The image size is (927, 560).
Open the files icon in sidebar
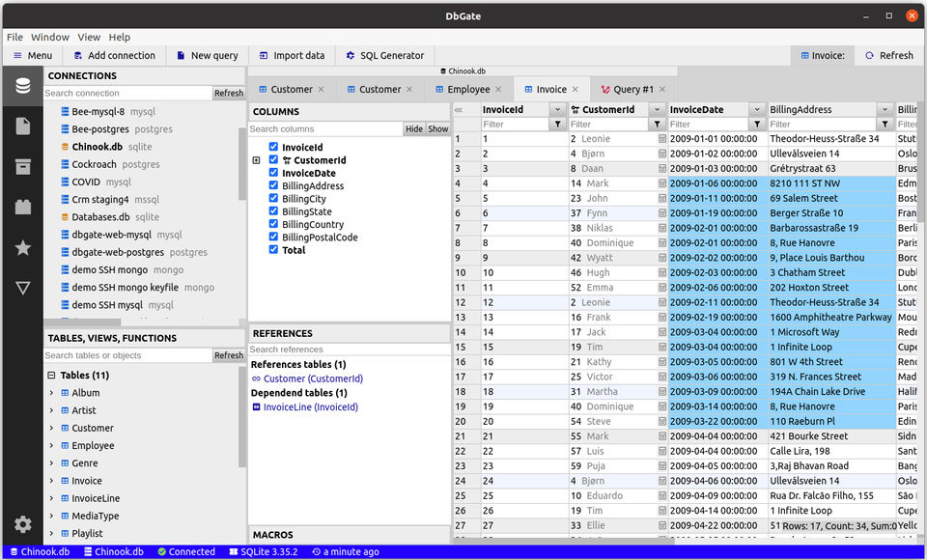[x=22, y=126]
